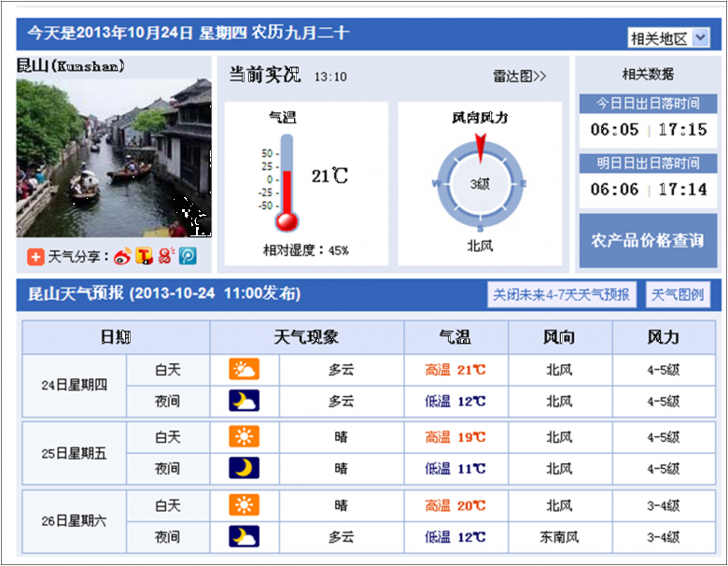Click the 天气分享 label

pos(79,257)
